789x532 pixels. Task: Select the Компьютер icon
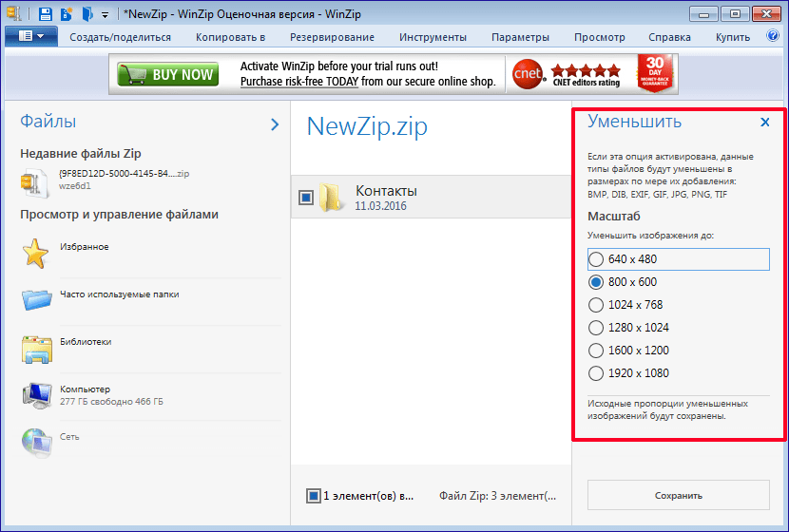(37, 395)
